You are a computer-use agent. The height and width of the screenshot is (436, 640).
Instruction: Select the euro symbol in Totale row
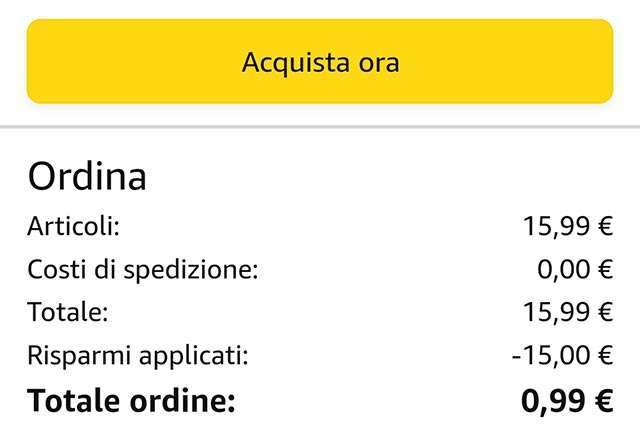point(604,312)
